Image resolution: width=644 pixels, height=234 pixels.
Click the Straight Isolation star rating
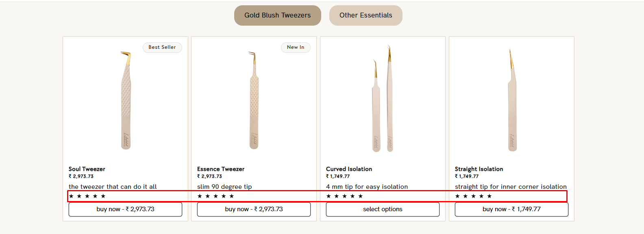(x=473, y=196)
